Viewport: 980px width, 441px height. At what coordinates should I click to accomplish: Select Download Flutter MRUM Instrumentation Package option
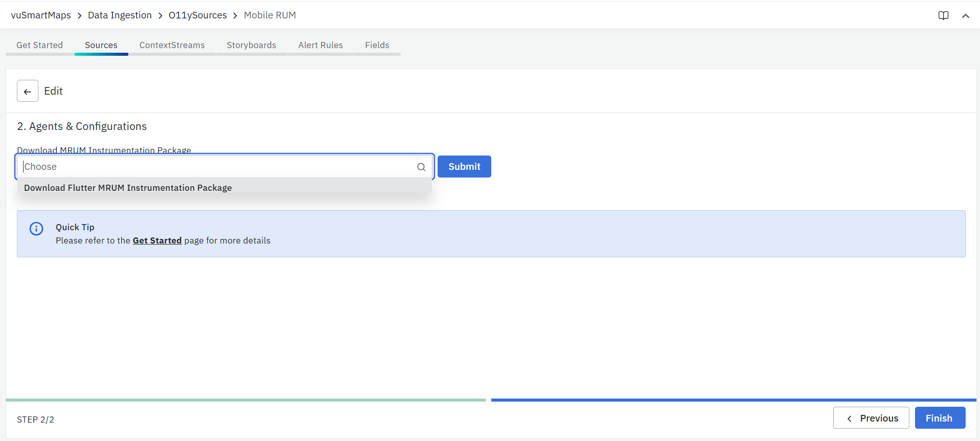point(128,188)
